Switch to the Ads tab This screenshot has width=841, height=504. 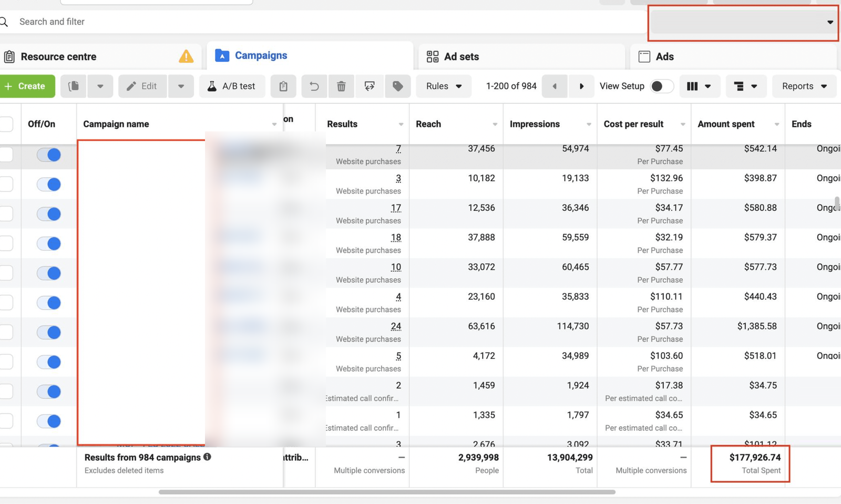tap(733, 57)
